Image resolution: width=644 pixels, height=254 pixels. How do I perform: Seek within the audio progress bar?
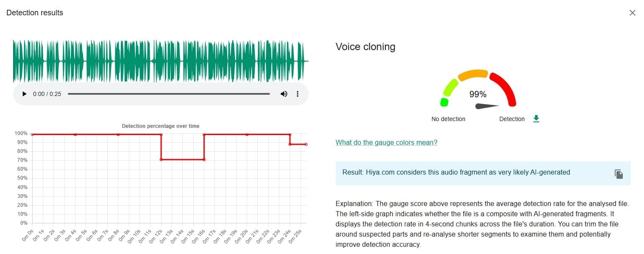click(169, 94)
